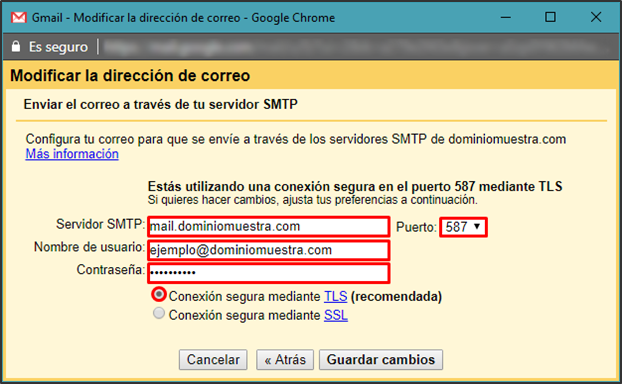Open the 'Más información' link
The width and height of the screenshot is (623, 385).
tap(72, 154)
